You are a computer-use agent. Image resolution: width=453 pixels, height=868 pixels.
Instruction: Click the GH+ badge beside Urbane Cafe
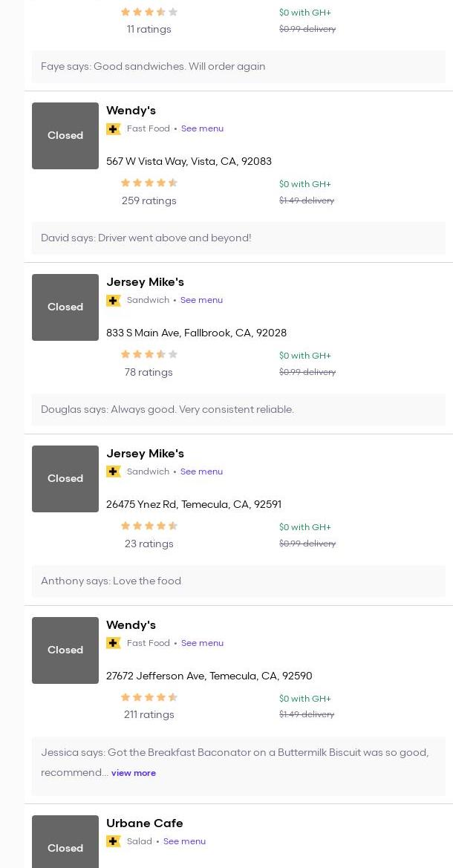click(x=114, y=841)
